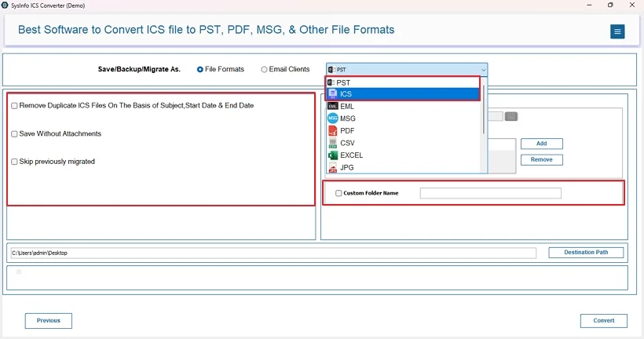The height and width of the screenshot is (339, 644).
Task: Click the EXCEL green icon
Action: tap(333, 155)
